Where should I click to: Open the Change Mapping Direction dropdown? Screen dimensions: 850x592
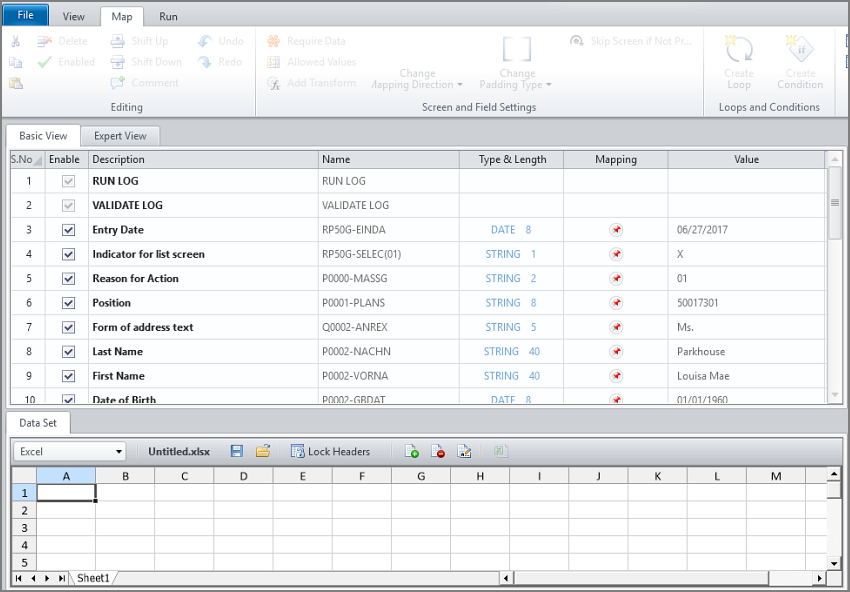coord(417,79)
